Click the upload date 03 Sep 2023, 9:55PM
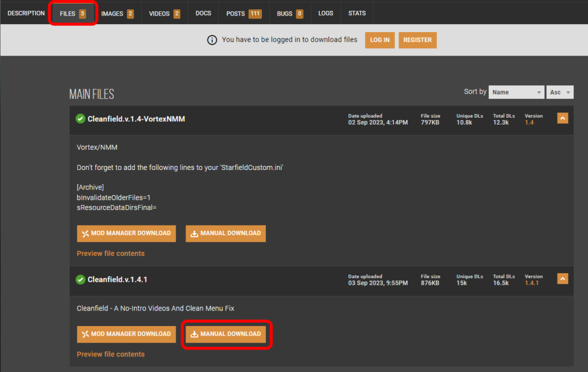The height and width of the screenshot is (372, 588). 378,283
